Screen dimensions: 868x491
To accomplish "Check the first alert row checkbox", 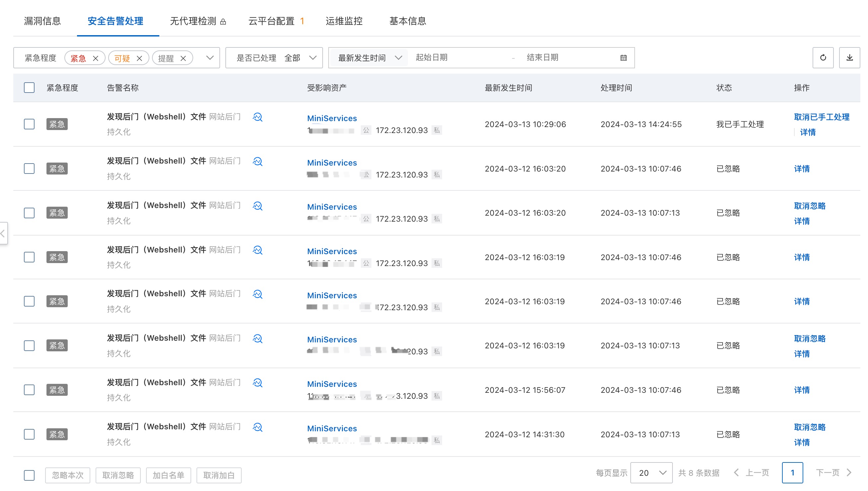I will click(x=29, y=124).
